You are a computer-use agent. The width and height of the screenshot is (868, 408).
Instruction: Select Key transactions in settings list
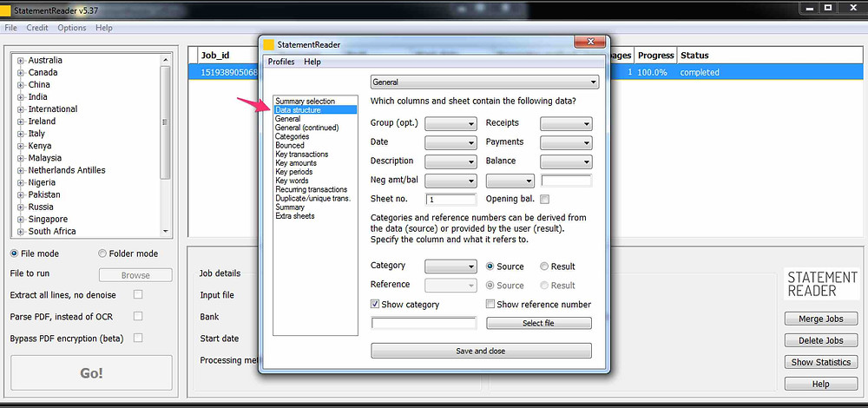tap(302, 154)
